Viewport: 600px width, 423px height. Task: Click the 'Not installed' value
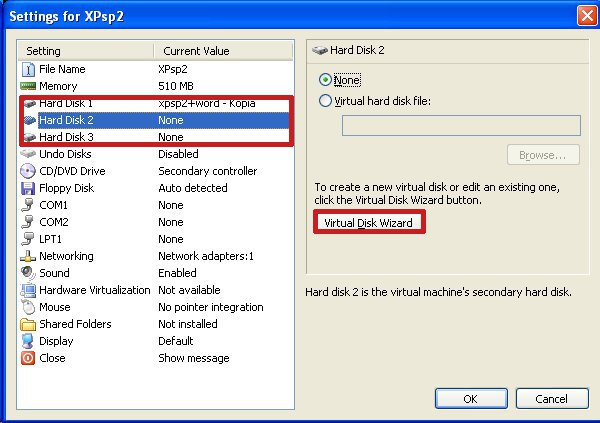[x=188, y=324]
